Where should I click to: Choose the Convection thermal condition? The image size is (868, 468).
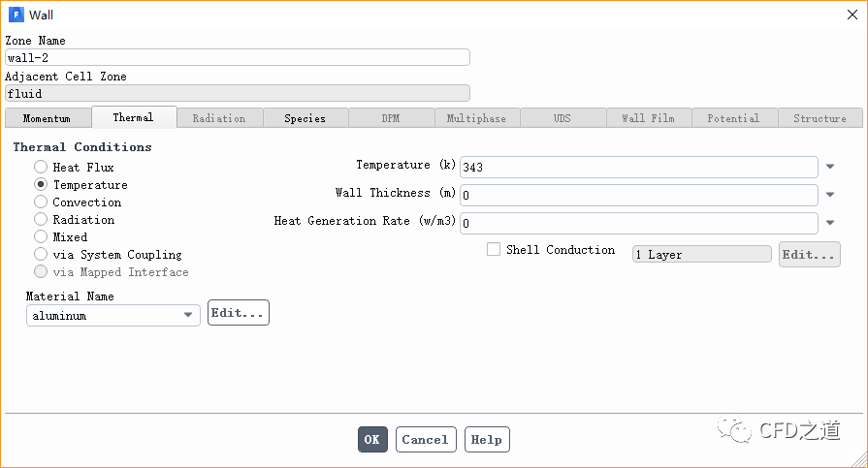pyautogui.click(x=41, y=203)
